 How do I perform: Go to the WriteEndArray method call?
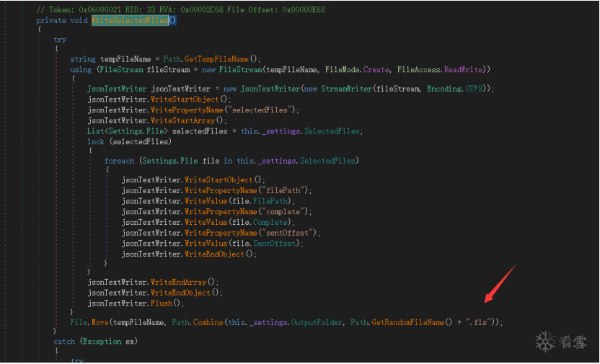(178, 282)
